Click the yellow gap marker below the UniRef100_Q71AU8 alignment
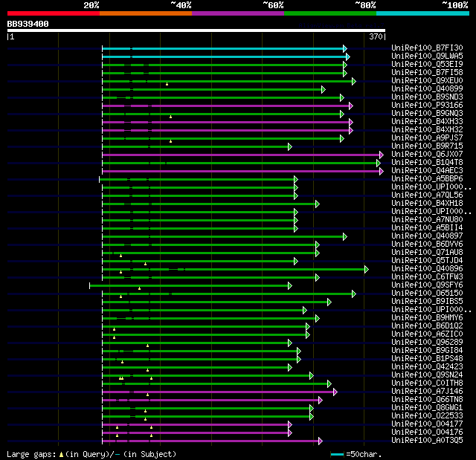The height and width of the screenshot is (460, 476). pos(120,256)
